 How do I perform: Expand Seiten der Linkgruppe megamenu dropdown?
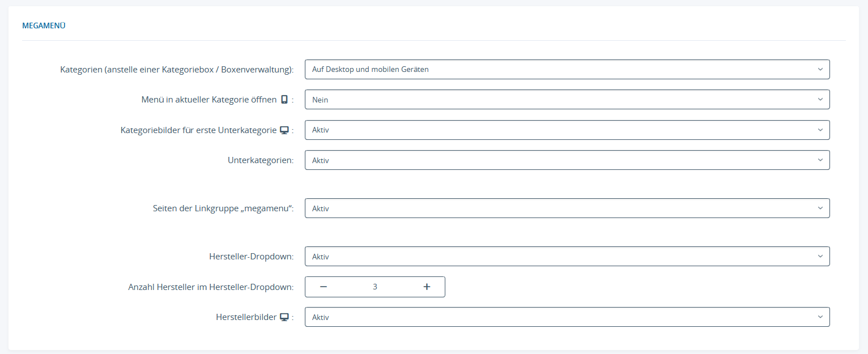click(x=567, y=208)
